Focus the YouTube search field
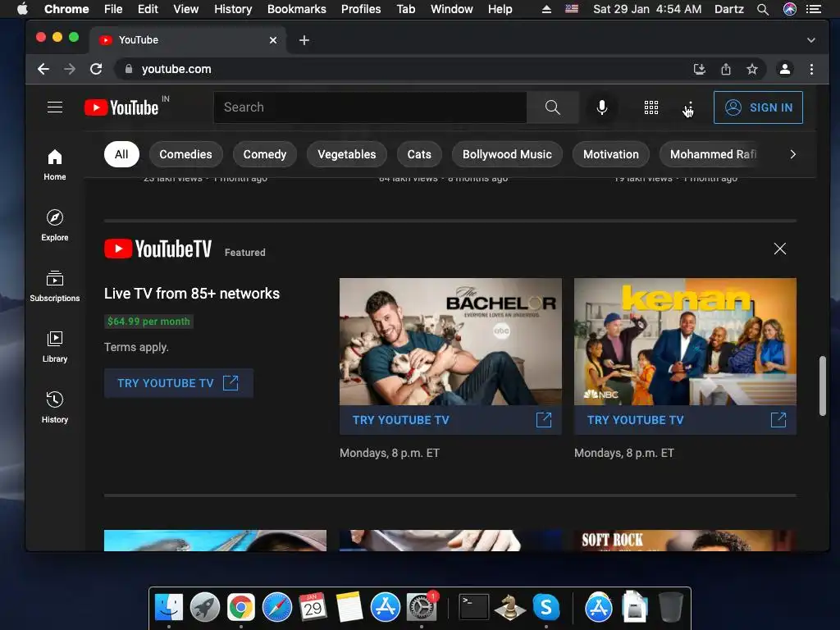Image resolution: width=840 pixels, height=630 pixels. [x=370, y=107]
